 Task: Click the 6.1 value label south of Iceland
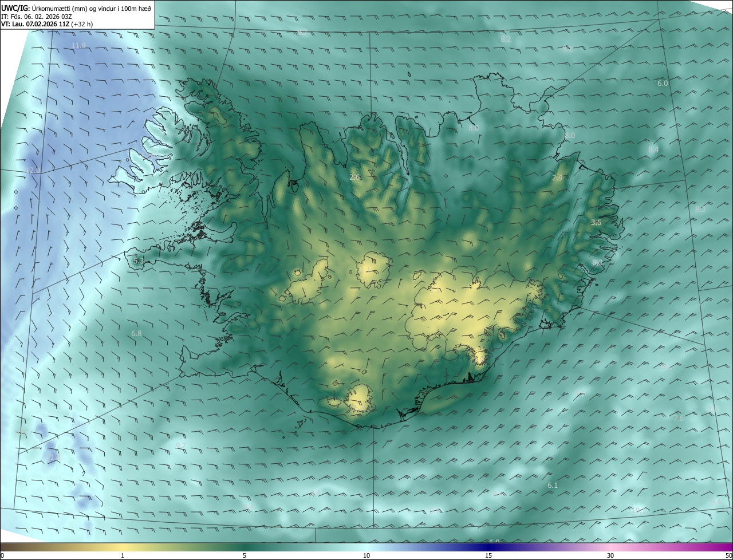(553, 485)
